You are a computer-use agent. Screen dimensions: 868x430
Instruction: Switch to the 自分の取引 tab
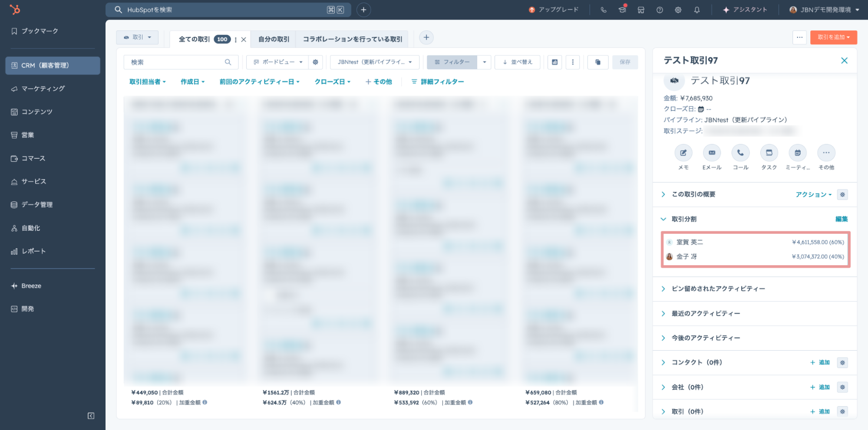point(274,39)
